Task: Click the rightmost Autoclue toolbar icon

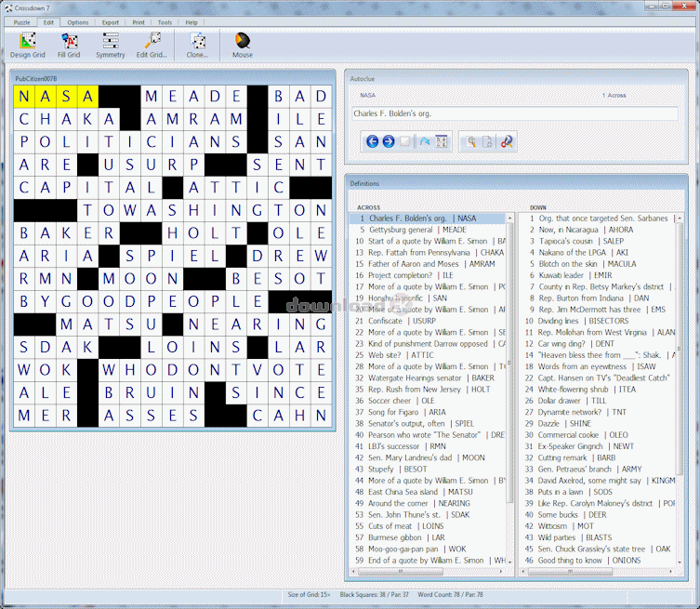Action: (x=506, y=142)
